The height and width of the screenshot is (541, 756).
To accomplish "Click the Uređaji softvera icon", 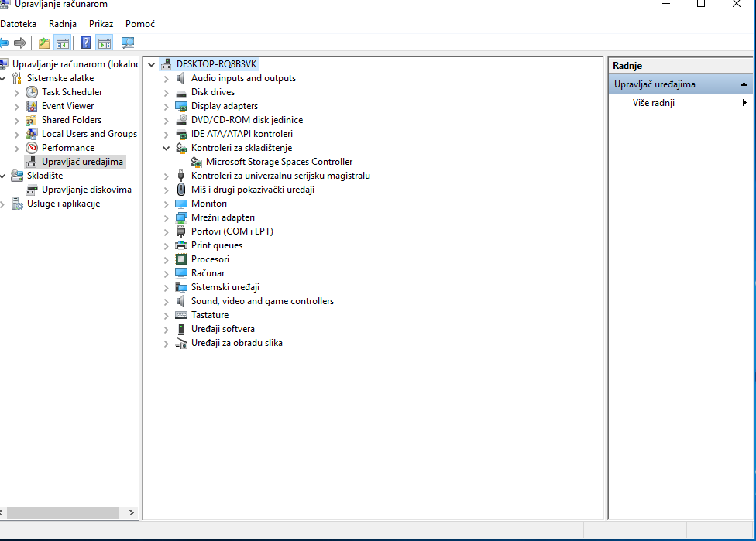I will [181, 329].
